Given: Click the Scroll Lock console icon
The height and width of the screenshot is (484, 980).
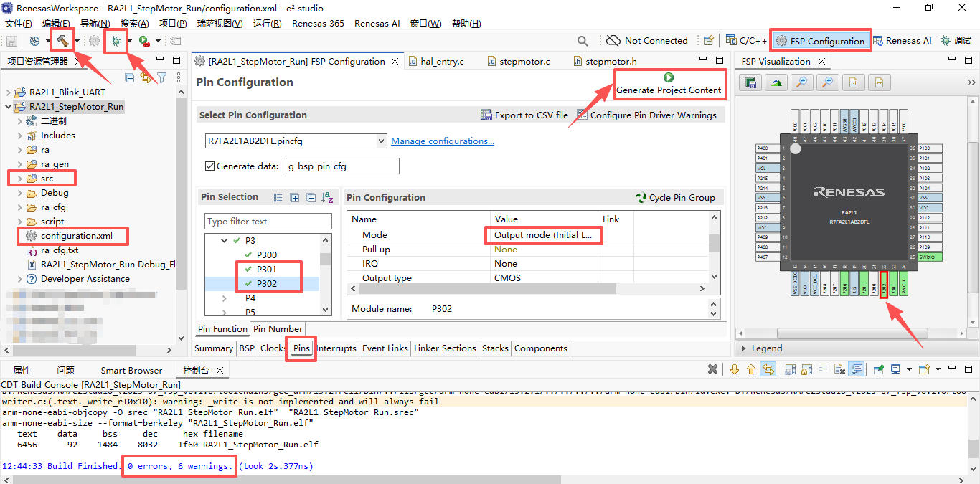Looking at the screenshot, I should (x=806, y=369).
